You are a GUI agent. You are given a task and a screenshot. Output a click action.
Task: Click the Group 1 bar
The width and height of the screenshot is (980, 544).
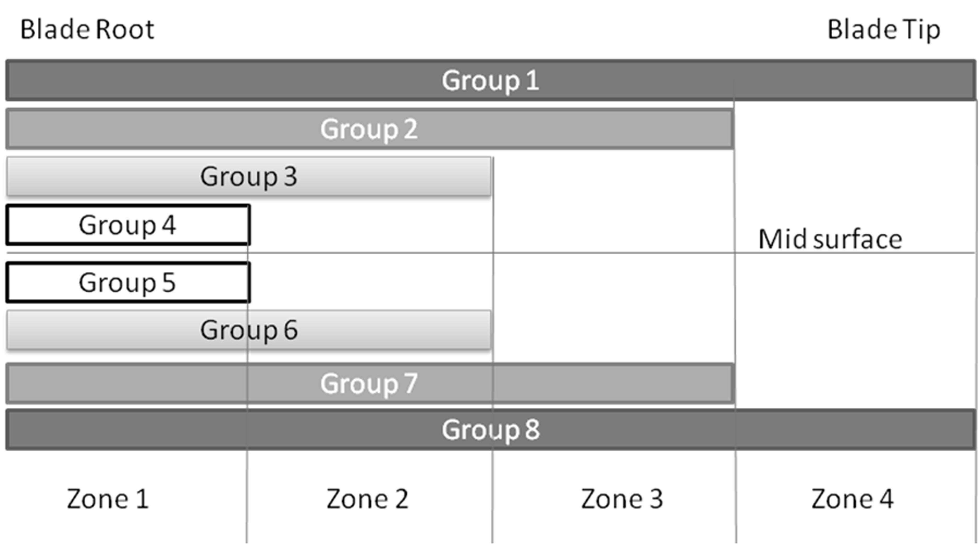pos(491,80)
